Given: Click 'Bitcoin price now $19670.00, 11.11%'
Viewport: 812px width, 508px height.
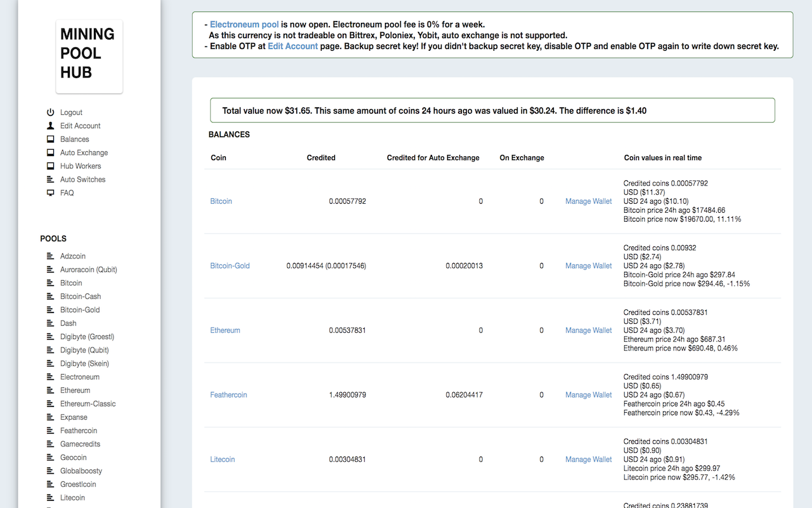Looking at the screenshot, I should coord(683,219).
